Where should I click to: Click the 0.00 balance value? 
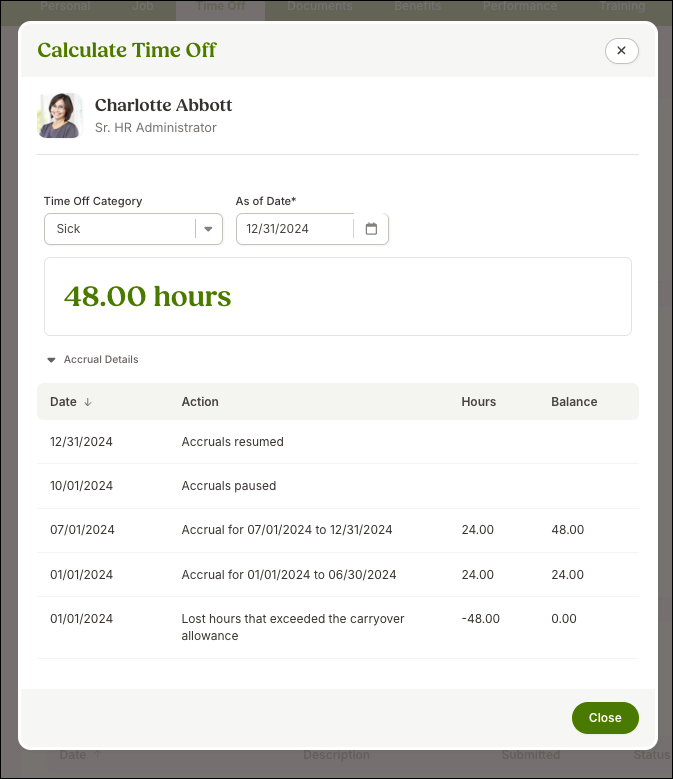pyautogui.click(x=564, y=619)
